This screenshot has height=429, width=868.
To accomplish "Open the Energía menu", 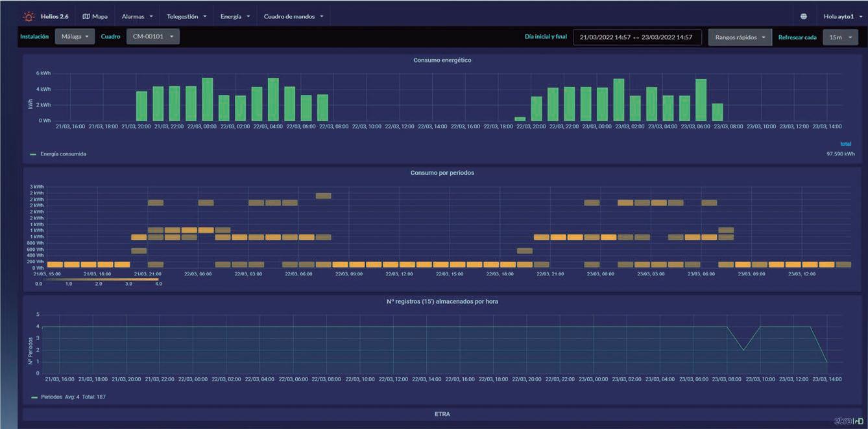I will click(235, 16).
